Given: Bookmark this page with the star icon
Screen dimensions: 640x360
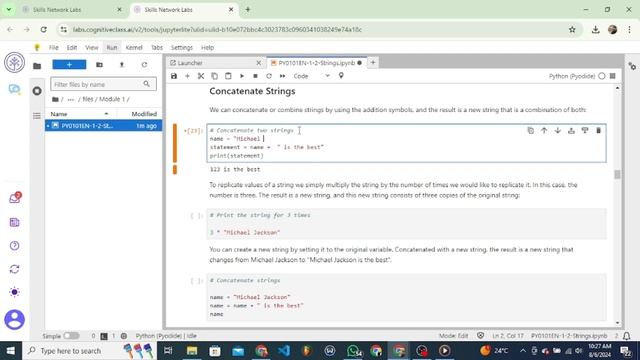Looking at the screenshot, I should (572, 29).
